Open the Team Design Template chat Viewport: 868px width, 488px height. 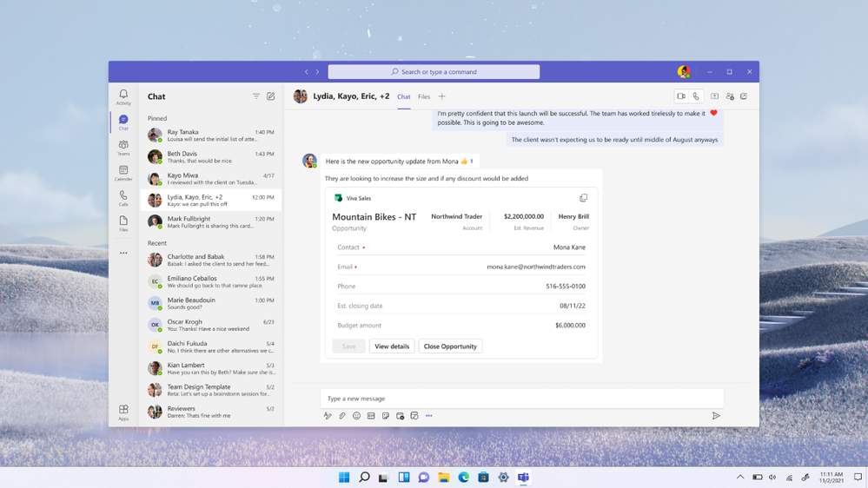point(211,390)
